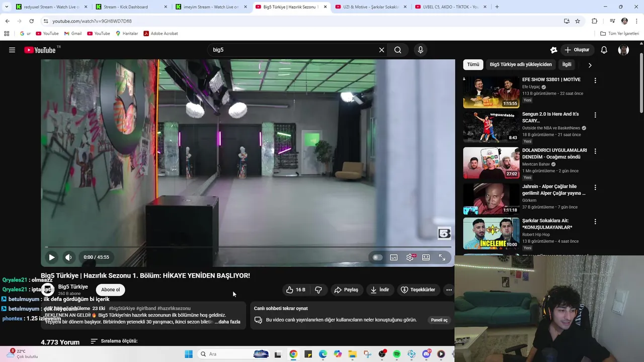Like the video with 16 B likes
Image resolution: width=644 pixels, height=362 pixels.
[296, 290]
